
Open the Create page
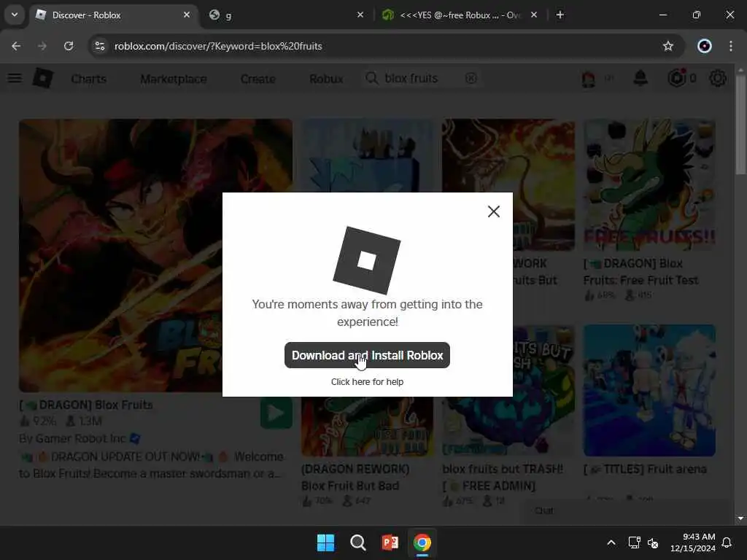[x=258, y=79]
